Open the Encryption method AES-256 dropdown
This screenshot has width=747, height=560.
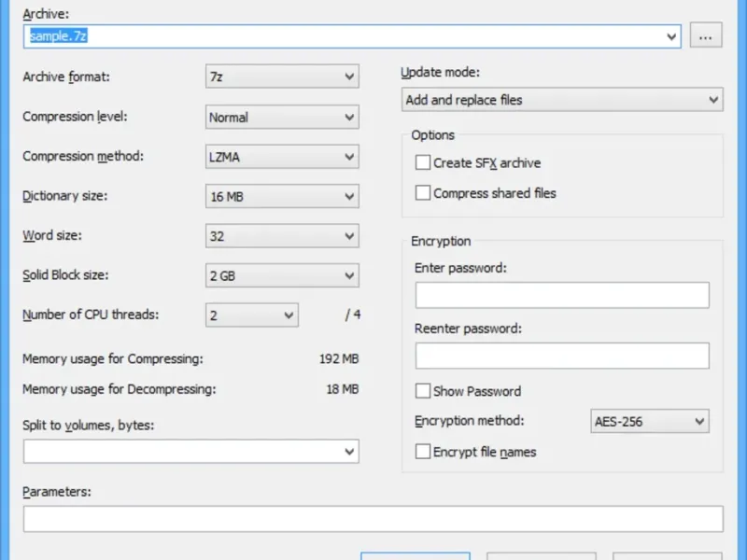650,422
